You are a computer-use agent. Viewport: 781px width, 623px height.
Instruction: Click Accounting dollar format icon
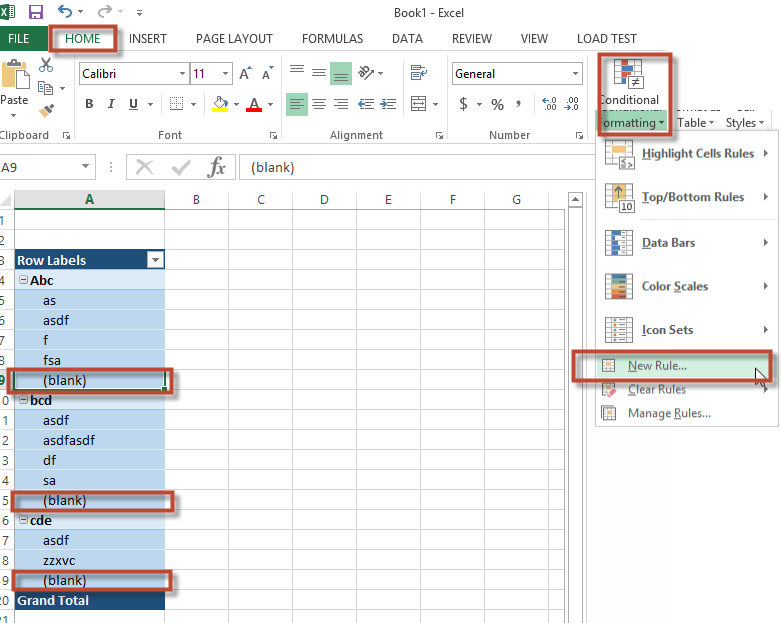tap(463, 104)
